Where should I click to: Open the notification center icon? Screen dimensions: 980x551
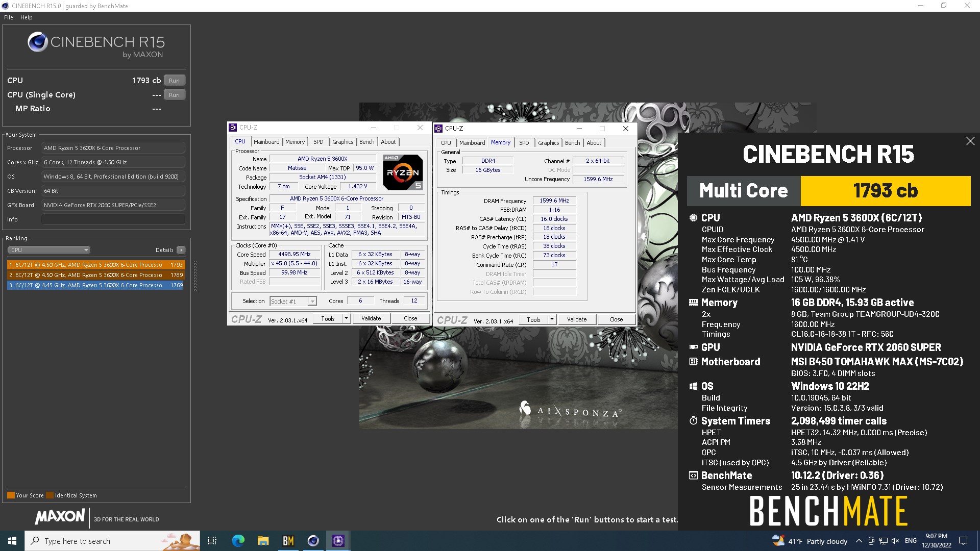pyautogui.click(x=963, y=541)
